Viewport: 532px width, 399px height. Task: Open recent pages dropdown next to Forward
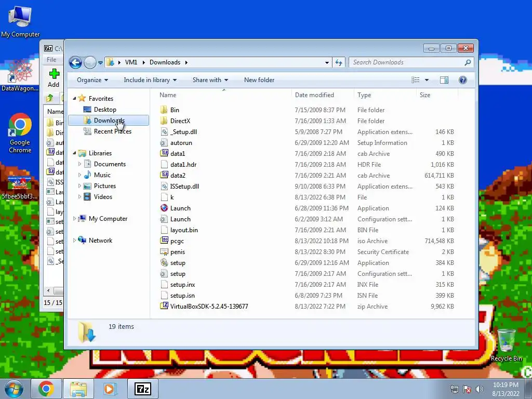pyautogui.click(x=100, y=63)
